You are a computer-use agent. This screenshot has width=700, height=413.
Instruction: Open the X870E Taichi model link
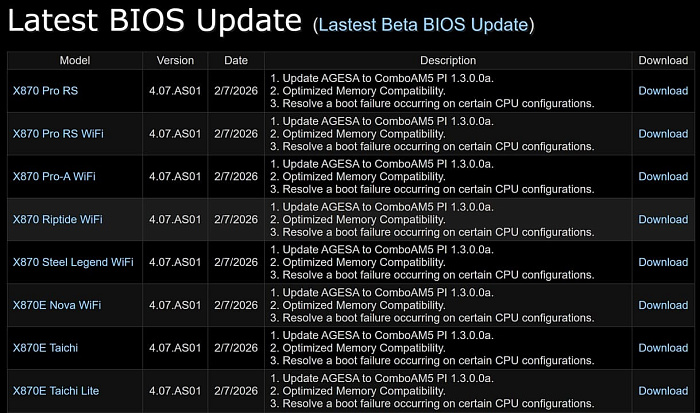coord(45,348)
